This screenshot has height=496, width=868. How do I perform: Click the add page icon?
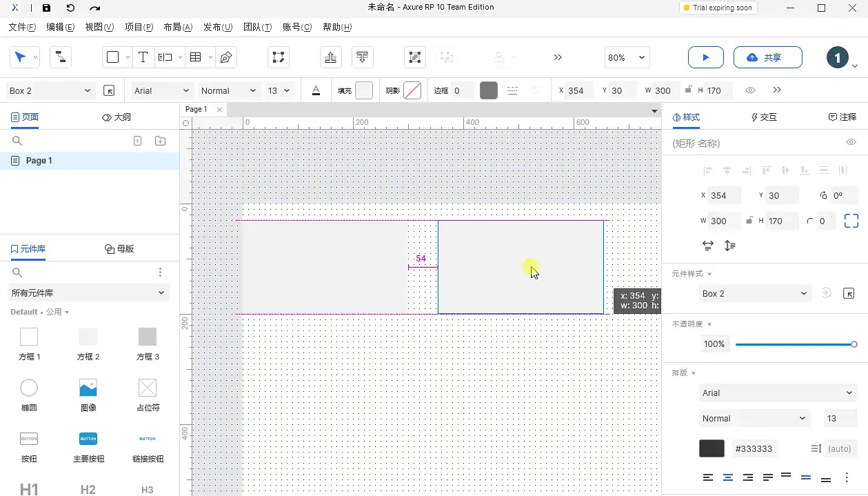[137, 141]
